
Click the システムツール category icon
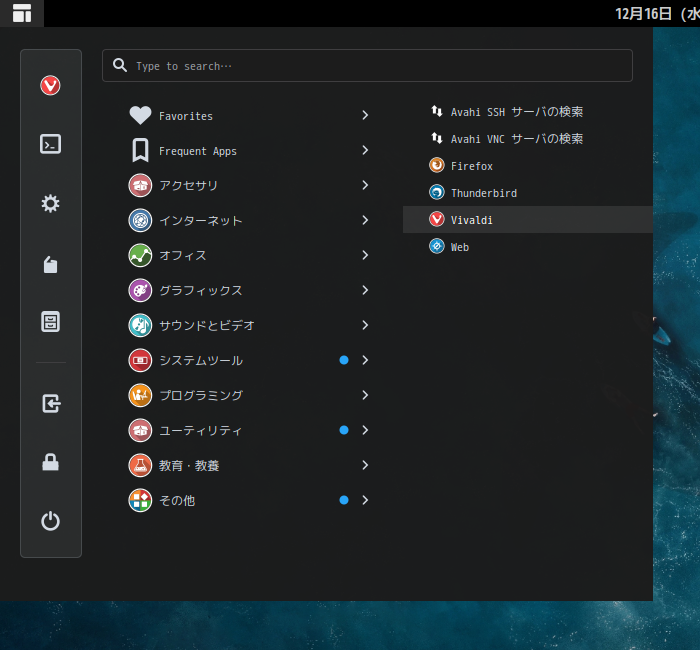point(140,360)
